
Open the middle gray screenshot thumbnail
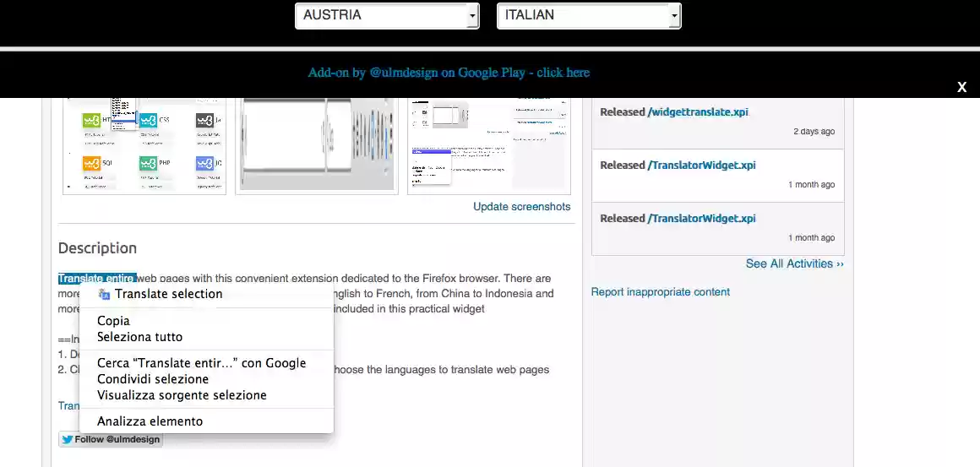pyautogui.click(x=317, y=145)
